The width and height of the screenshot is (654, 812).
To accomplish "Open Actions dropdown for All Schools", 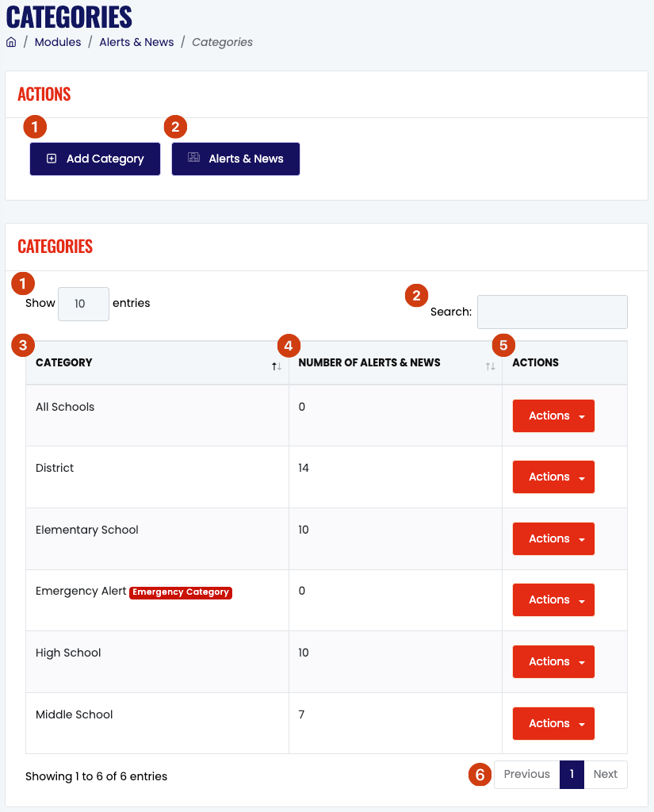I will (553, 416).
